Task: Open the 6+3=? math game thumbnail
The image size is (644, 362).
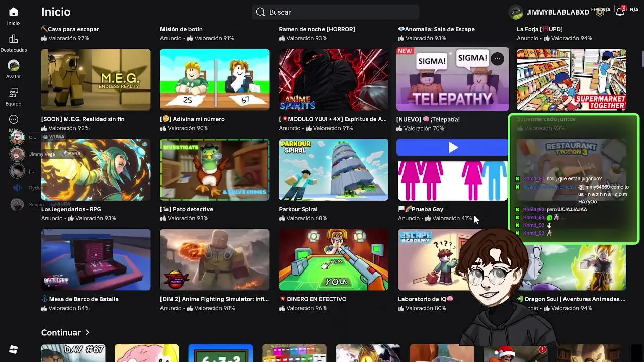Action: [220, 353]
